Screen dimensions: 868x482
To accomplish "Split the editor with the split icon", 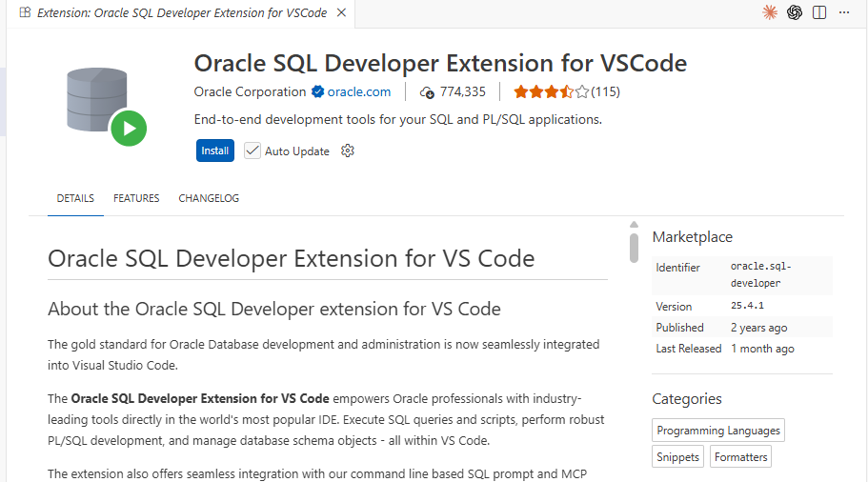I will click(x=819, y=12).
